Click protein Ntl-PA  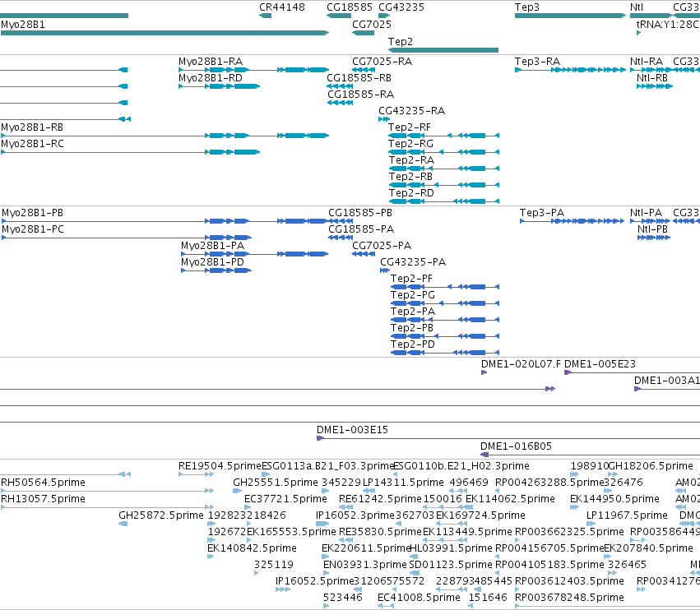(x=650, y=221)
